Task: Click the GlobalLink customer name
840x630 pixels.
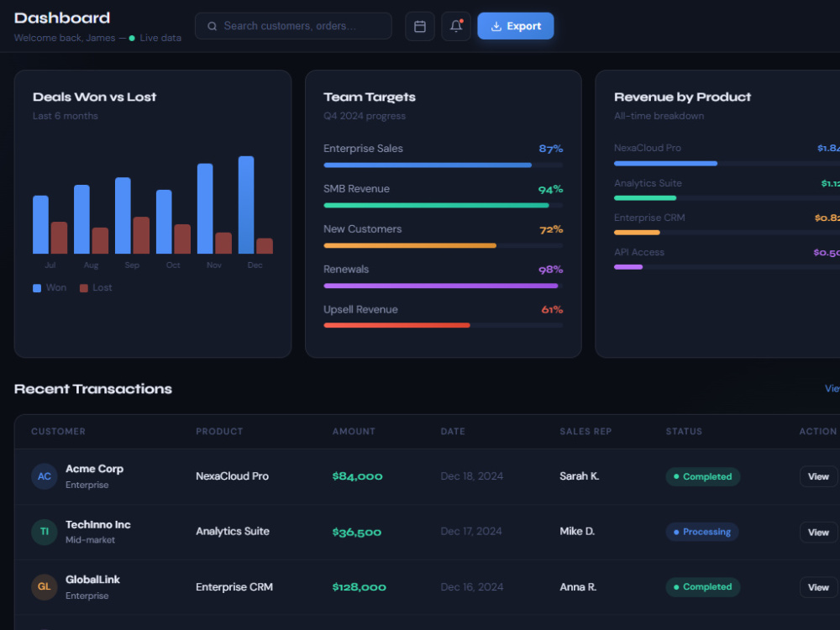Action: [92, 580]
